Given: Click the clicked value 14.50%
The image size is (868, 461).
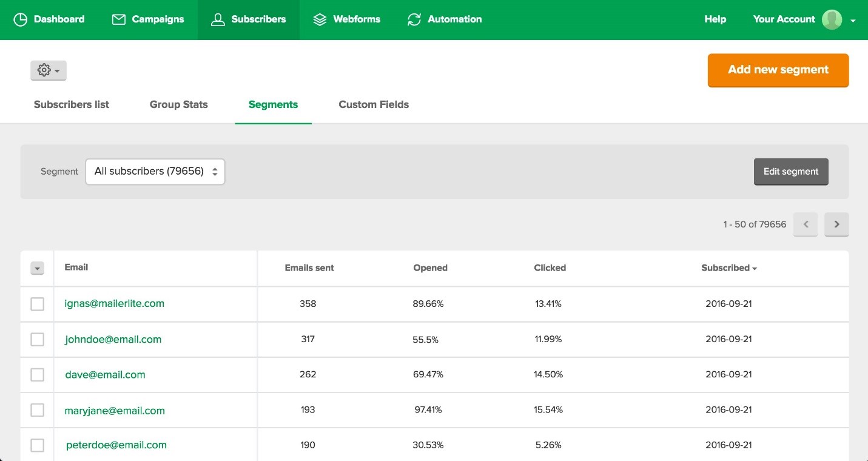Looking at the screenshot, I should point(548,374).
